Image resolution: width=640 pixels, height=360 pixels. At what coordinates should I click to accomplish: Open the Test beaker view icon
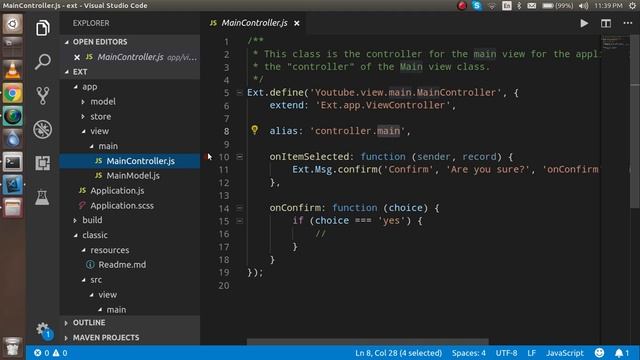(42, 198)
